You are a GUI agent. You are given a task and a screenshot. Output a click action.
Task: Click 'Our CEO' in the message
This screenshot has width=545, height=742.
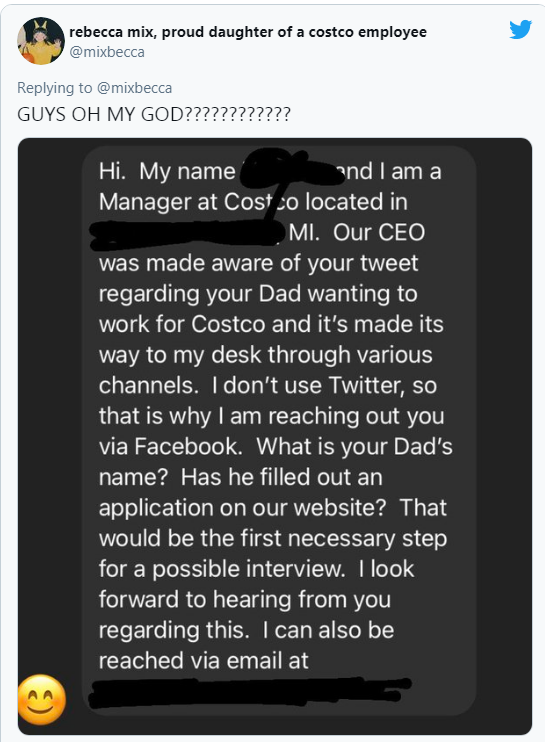379,232
